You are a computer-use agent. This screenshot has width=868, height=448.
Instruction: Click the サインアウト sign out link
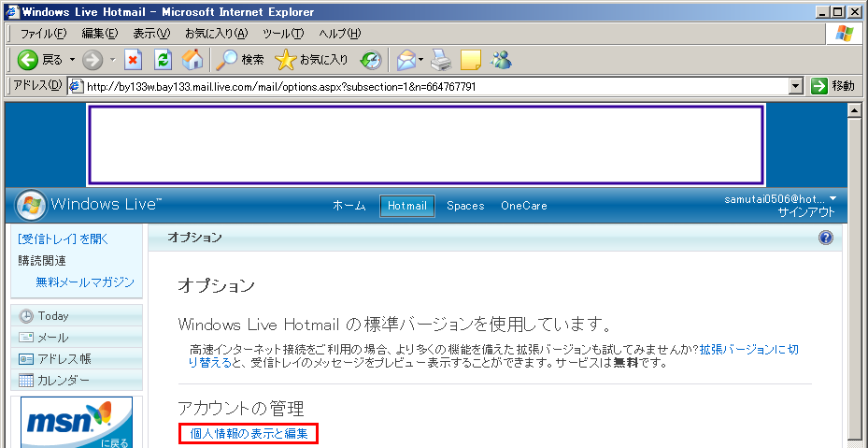pyautogui.click(x=806, y=213)
